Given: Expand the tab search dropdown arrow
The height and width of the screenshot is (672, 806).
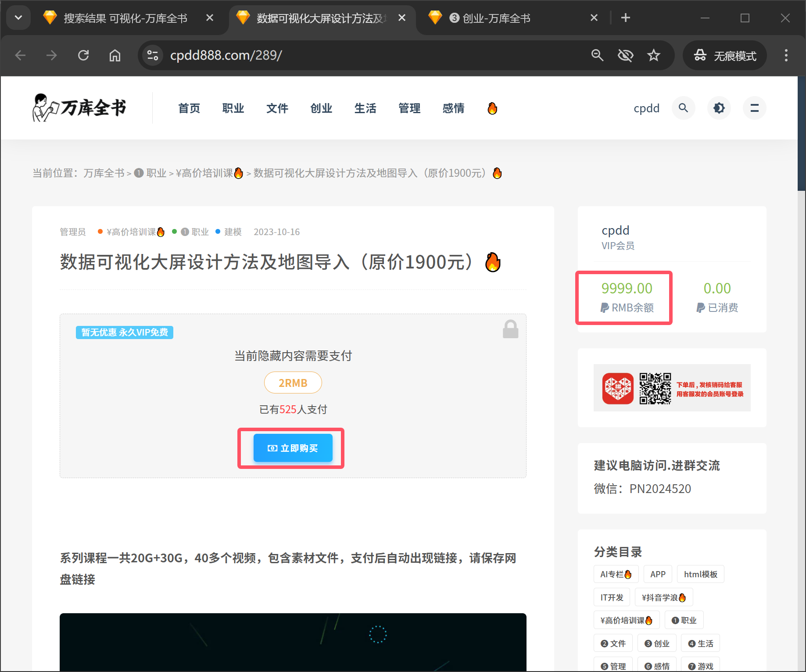Looking at the screenshot, I should coord(18,18).
